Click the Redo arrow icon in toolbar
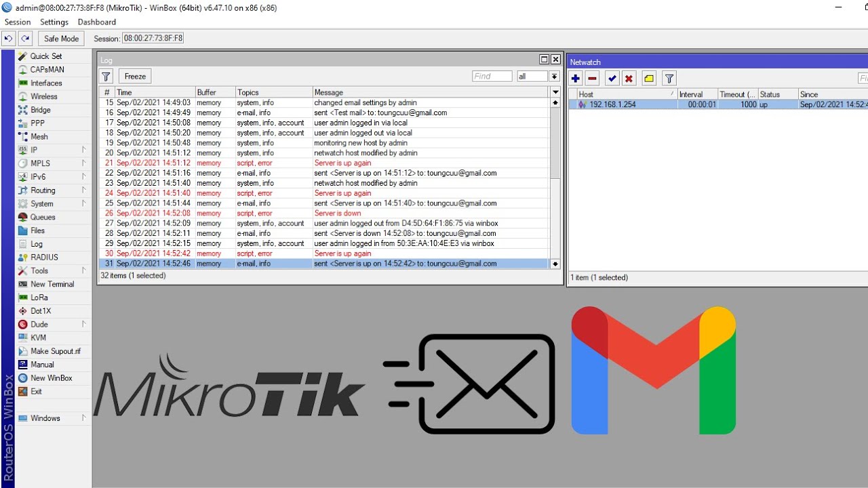 (25, 39)
